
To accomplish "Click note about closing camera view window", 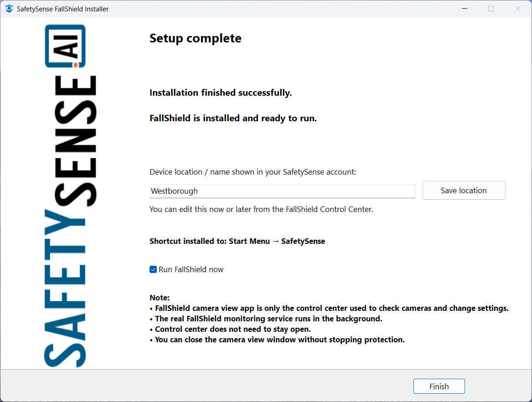I will point(277,340).
